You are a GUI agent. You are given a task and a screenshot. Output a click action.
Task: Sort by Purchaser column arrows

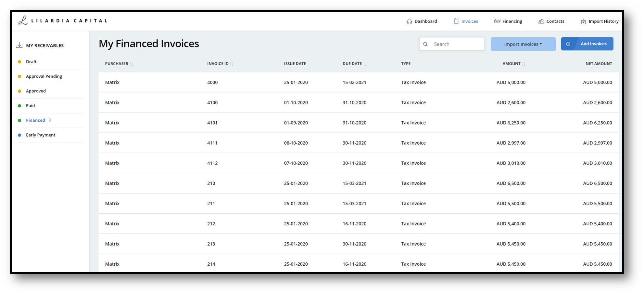click(x=131, y=64)
